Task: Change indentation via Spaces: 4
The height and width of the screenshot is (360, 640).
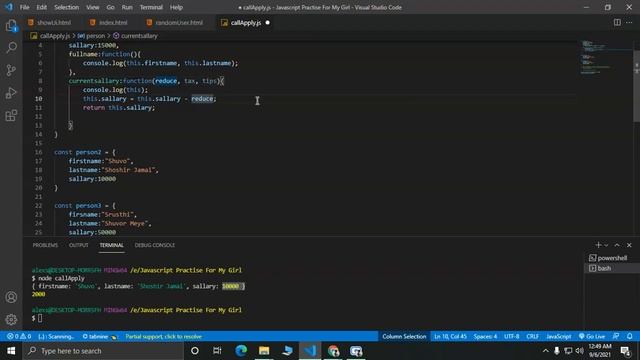Action: coord(485,336)
